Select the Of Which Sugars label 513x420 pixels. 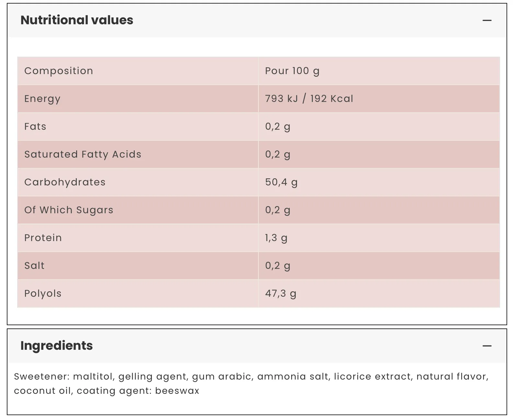69,210
